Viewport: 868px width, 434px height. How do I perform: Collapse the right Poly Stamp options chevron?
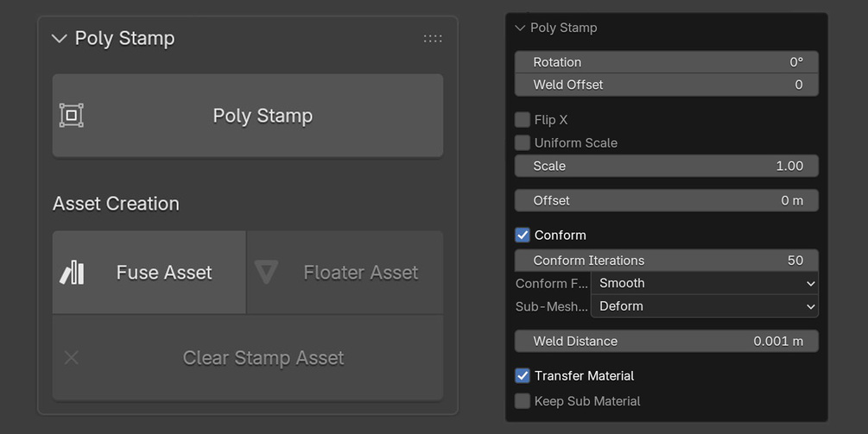520,28
